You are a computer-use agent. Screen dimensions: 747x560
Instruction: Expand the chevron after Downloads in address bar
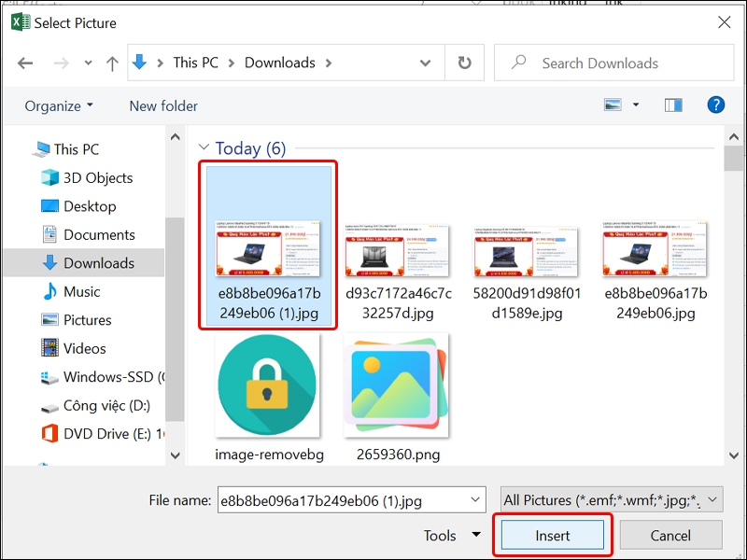click(x=329, y=63)
